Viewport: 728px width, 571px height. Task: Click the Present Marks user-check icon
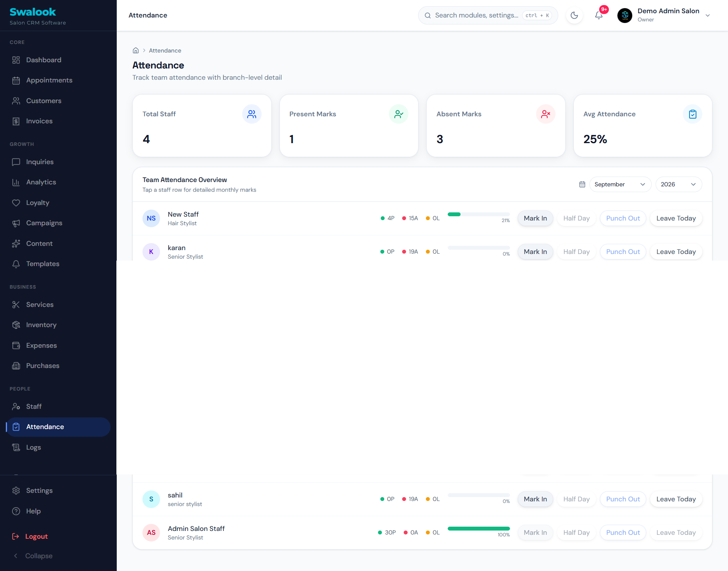[x=399, y=114]
